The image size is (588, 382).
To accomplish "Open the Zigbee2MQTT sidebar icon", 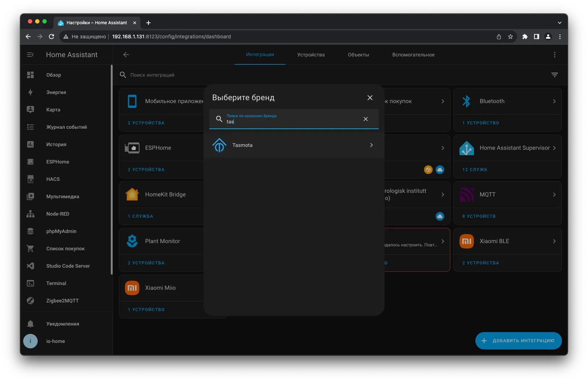I will [x=30, y=301].
